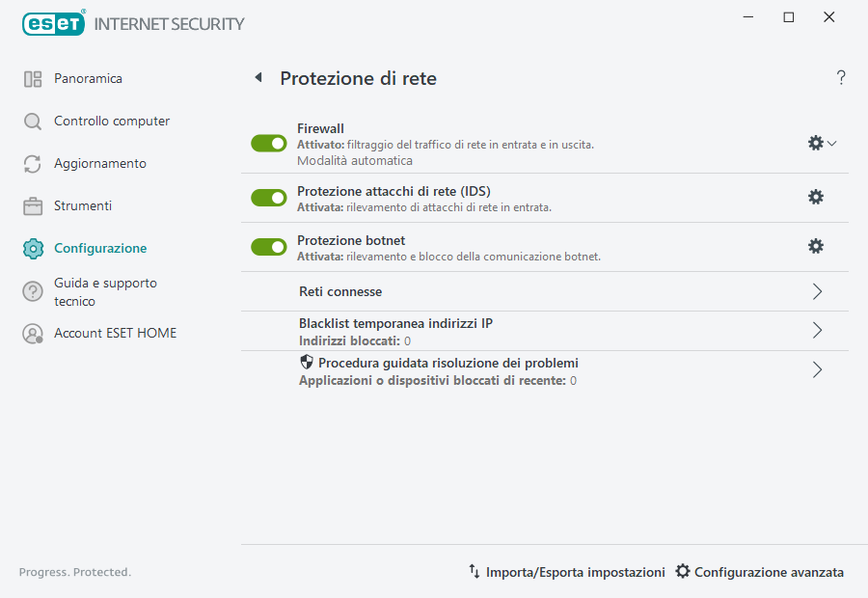
Task: Click the help question mark icon
Action: (x=840, y=78)
